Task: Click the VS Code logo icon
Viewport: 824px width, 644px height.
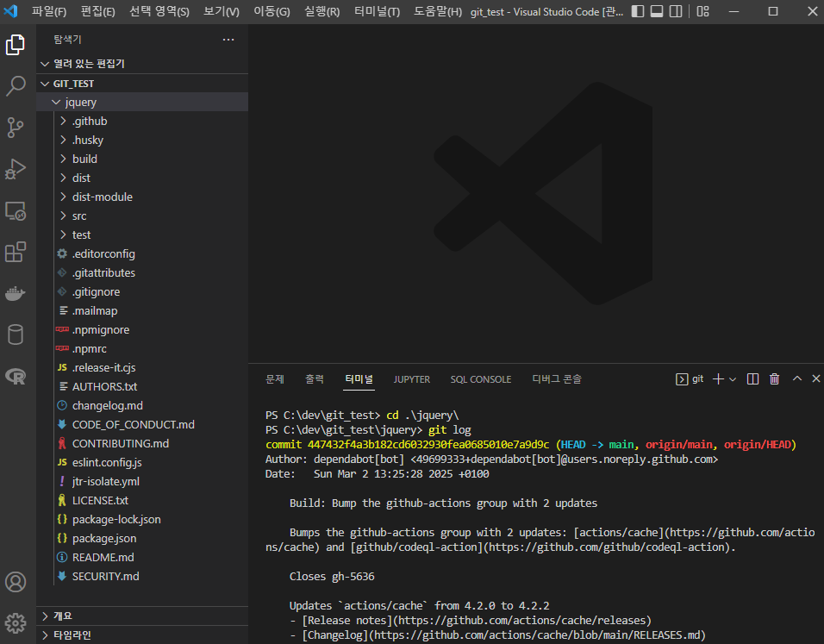Action: click(11, 11)
